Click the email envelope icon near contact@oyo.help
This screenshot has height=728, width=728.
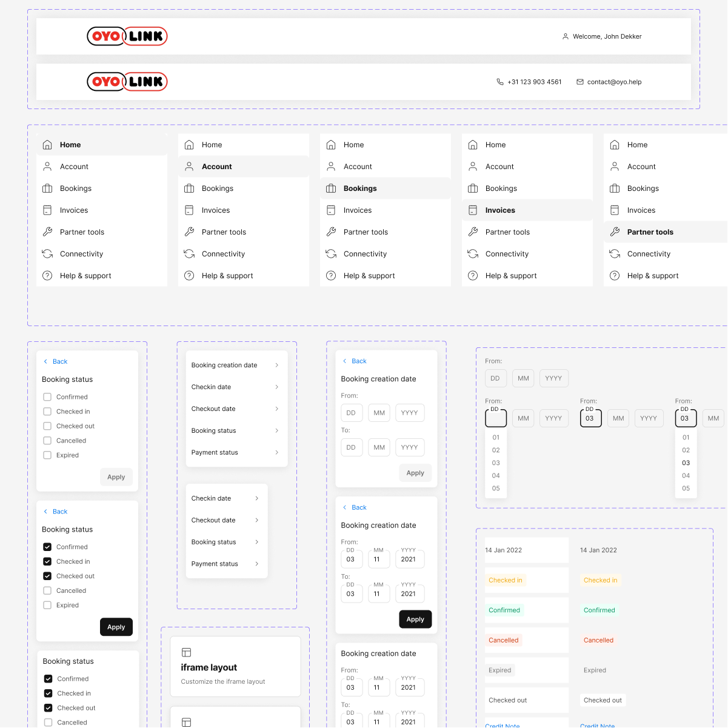click(580, 81)
